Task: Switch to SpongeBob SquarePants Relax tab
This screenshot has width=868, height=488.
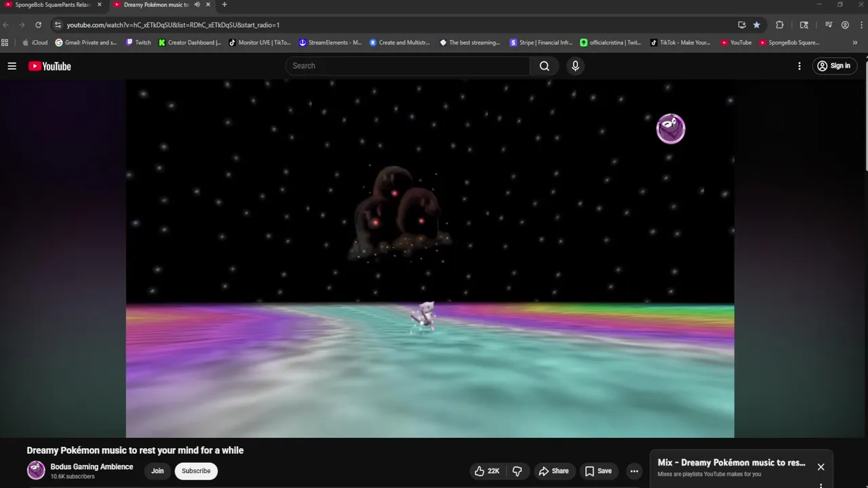Action: click(x=54, y=5)
